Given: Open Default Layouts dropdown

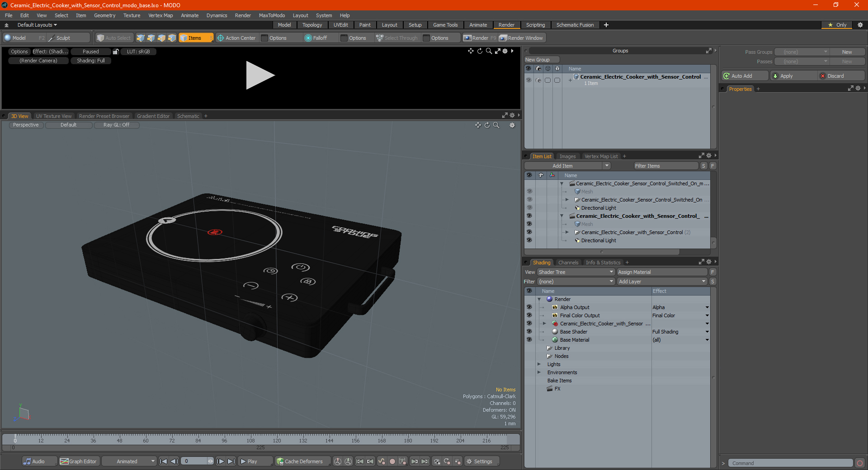Looking at the screenshot, I should [37, 25].
